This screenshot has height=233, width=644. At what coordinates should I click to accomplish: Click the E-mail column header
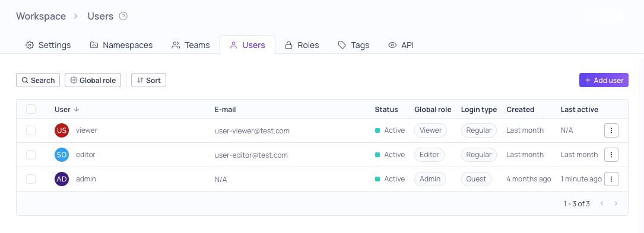pyautogui.click(x=225, y=110)
